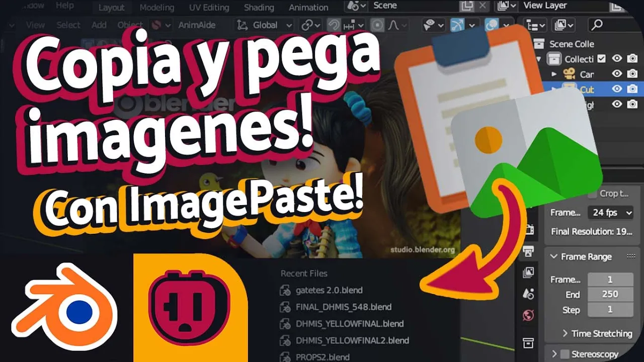The width and height of the screenshot is (644, 362).
Task: Enable the Stereoscopy checkbox
Action: [x=565, y=354]
